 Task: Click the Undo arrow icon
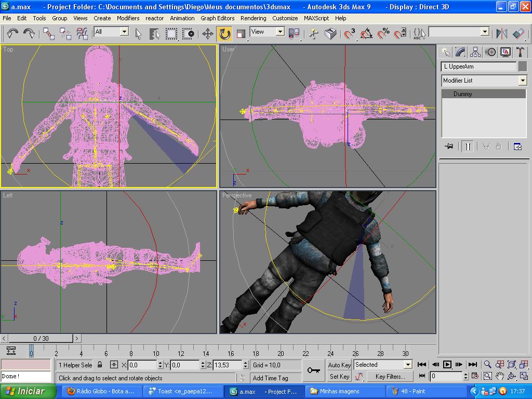12,33
